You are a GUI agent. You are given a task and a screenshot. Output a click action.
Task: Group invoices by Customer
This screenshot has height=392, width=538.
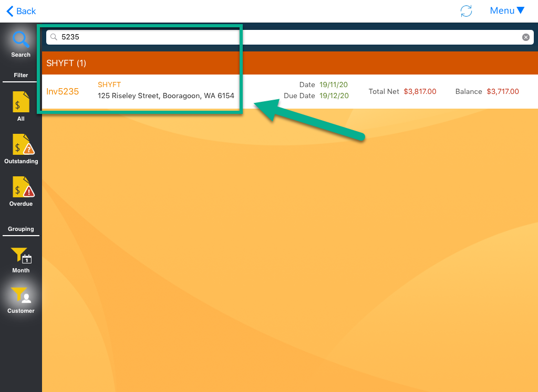point(21,300)
